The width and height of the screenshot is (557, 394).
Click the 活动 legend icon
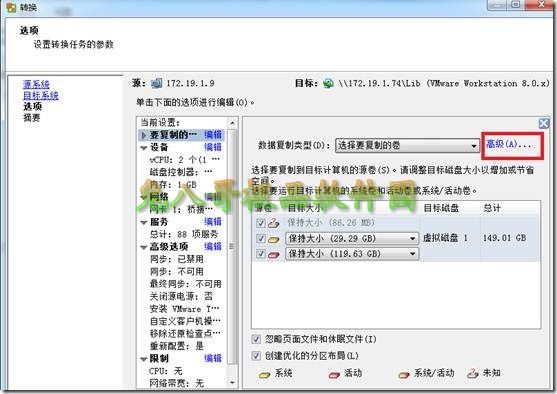(334, 374)
